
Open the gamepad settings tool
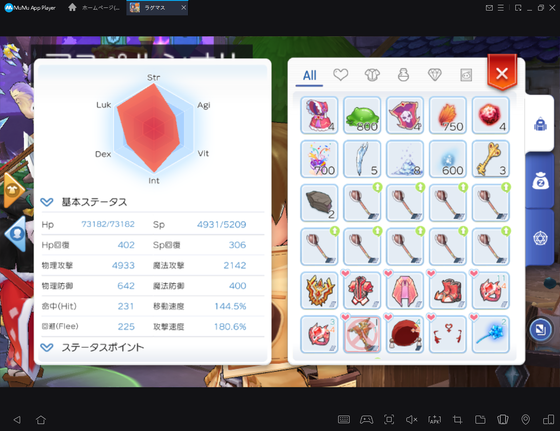366,420
